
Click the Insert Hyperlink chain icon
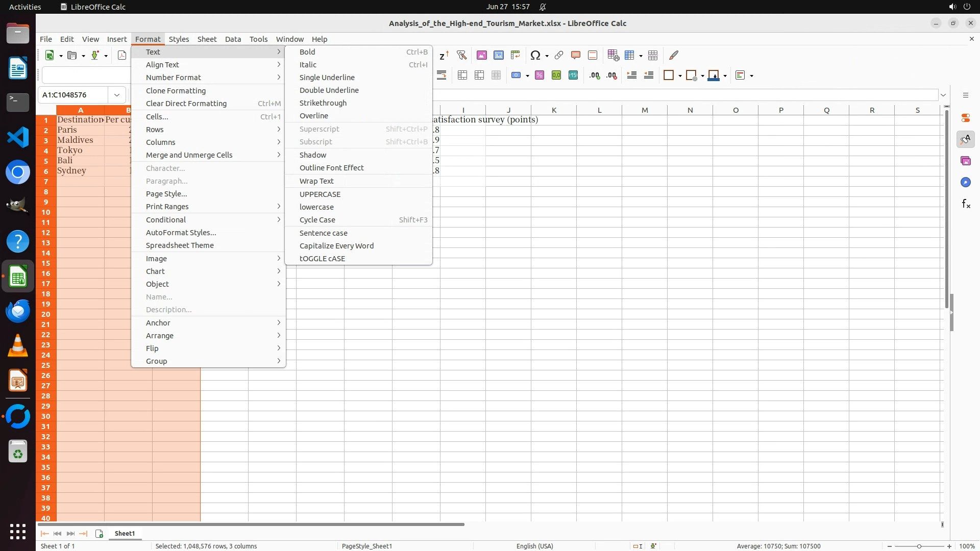coord(559,55)
